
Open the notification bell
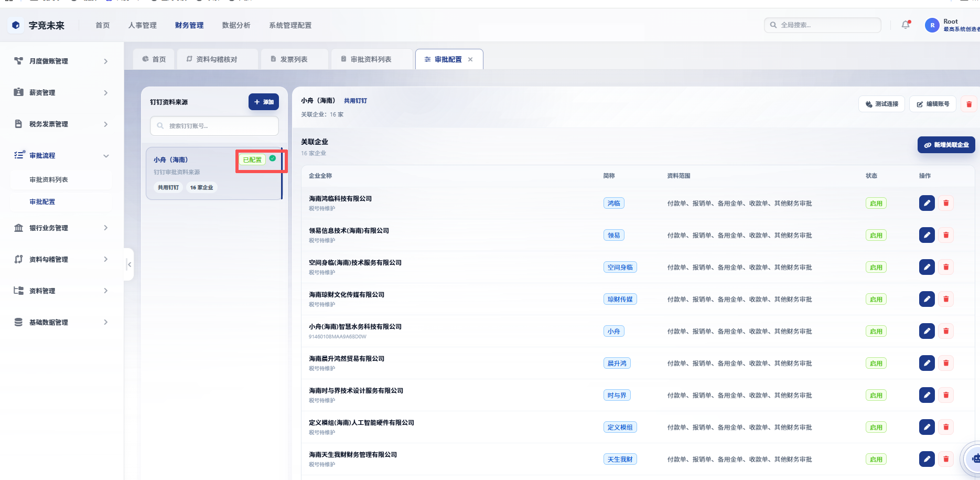coord(906,25)
